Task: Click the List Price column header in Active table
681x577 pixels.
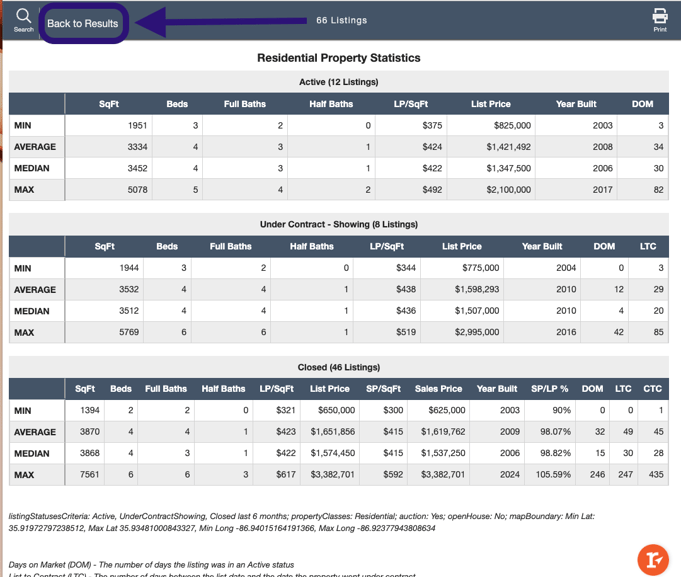Action: tap(491, 104)
